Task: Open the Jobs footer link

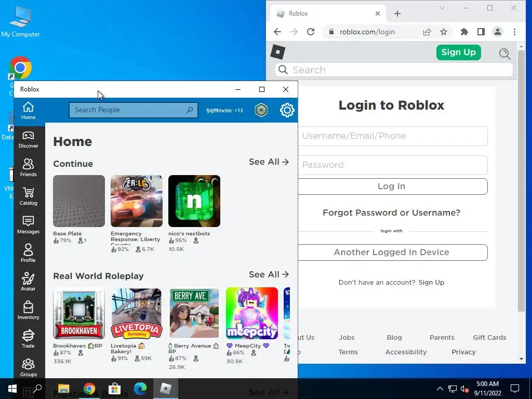Action: point(347,338)
